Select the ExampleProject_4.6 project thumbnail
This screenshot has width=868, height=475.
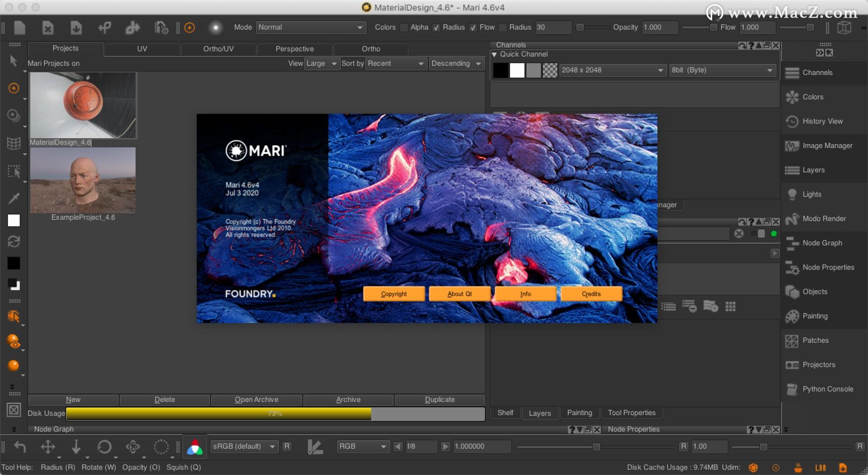tap(83, 180)
